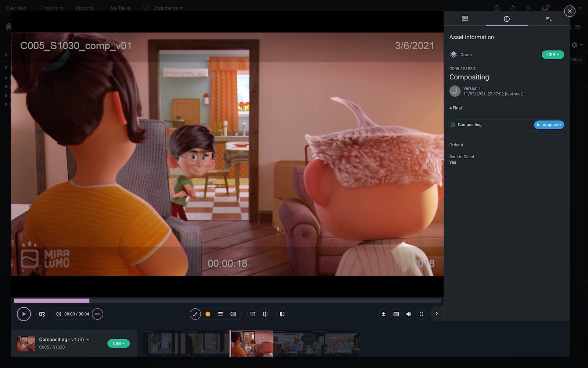Click the 'C005 / S1030' text in Asset information
The width and height of the screenshot is (588, 368).
[x=462, y=69]
